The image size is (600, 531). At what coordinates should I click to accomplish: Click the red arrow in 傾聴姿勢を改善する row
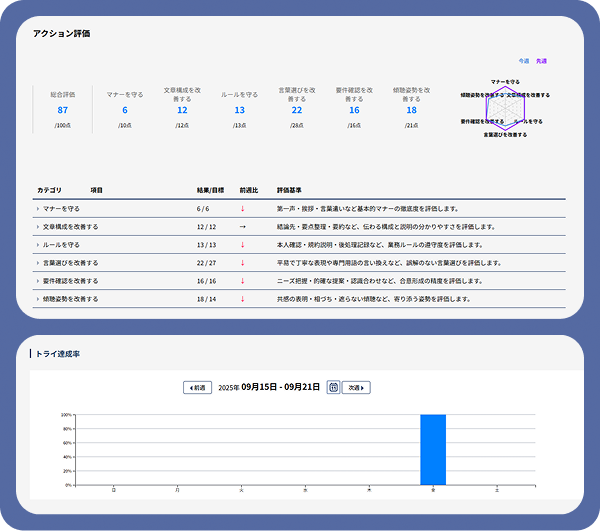tap(241, 299)
